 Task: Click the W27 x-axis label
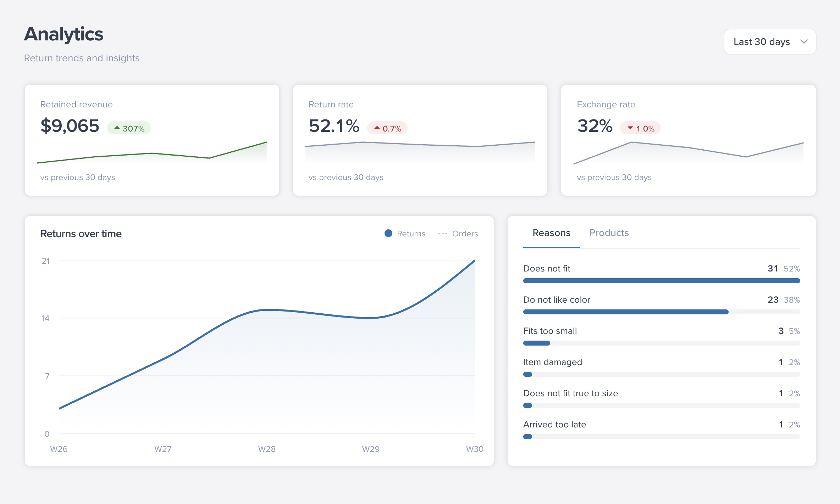[x=163, y=449]
